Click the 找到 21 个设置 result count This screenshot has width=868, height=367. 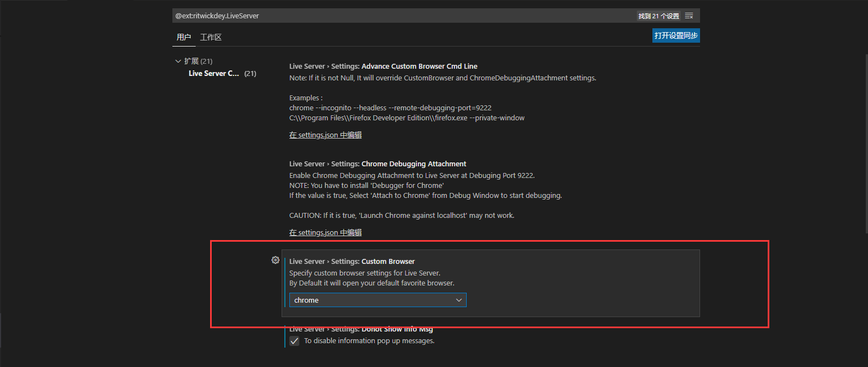658,16
